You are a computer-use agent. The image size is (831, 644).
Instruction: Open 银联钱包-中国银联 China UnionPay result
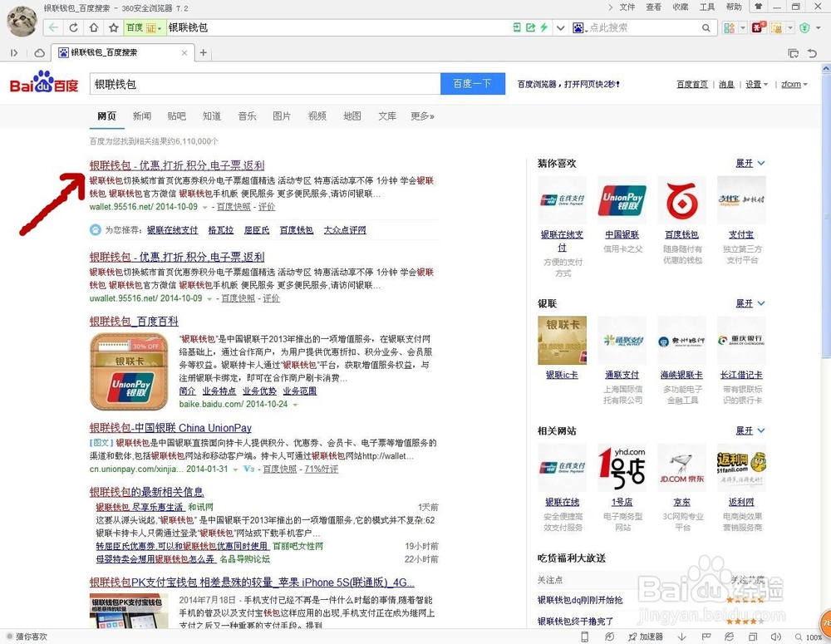coord(170,428)
